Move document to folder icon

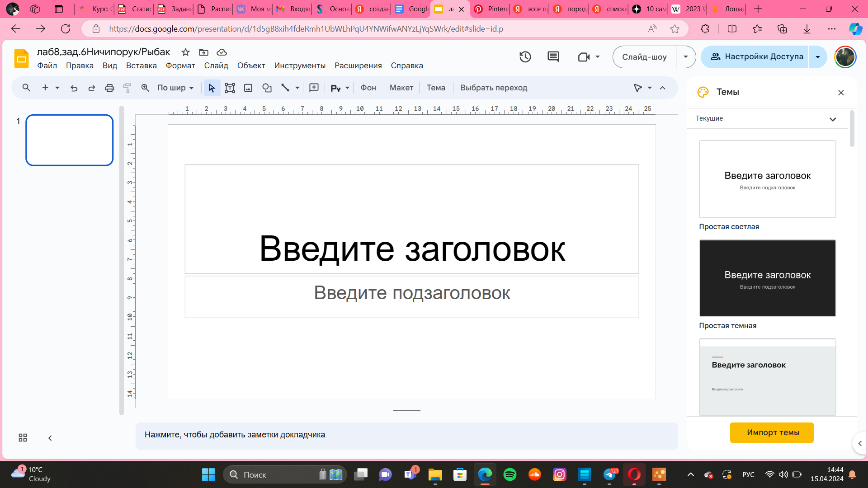(203, 52)
